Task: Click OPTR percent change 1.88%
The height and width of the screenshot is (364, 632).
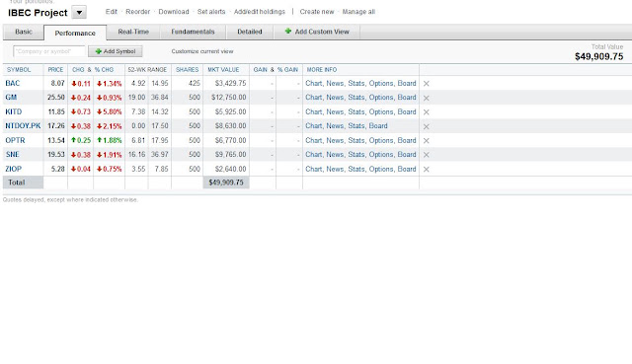Action: 110,140
